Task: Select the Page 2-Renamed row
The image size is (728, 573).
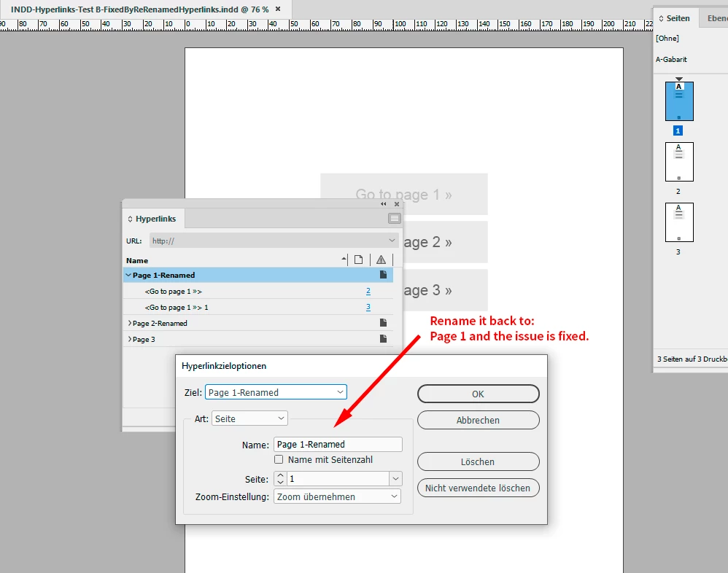Action: 258,323
